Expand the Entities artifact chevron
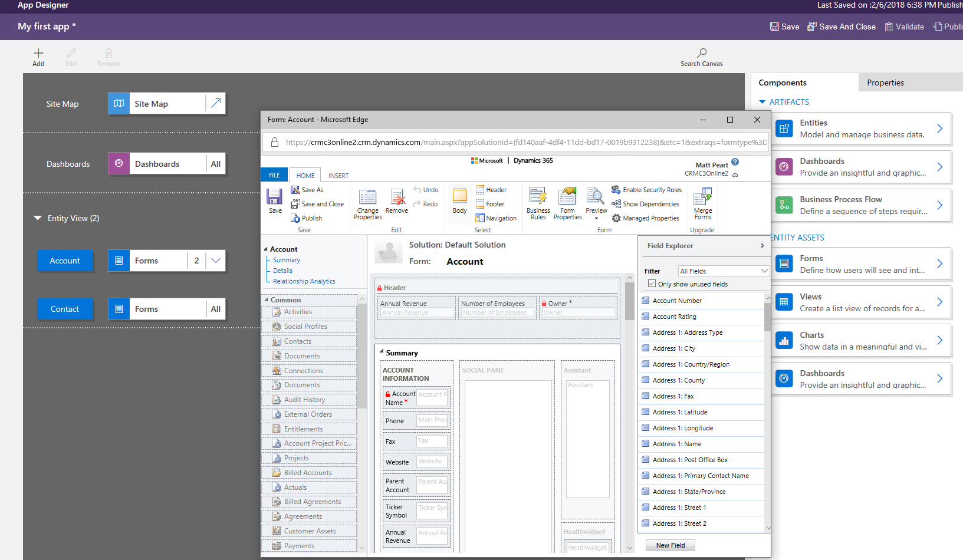 939,129
